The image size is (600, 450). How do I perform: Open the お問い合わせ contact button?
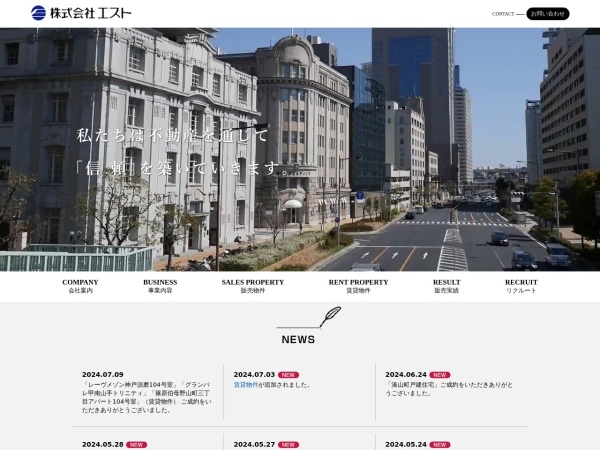[x=548, y=14]
